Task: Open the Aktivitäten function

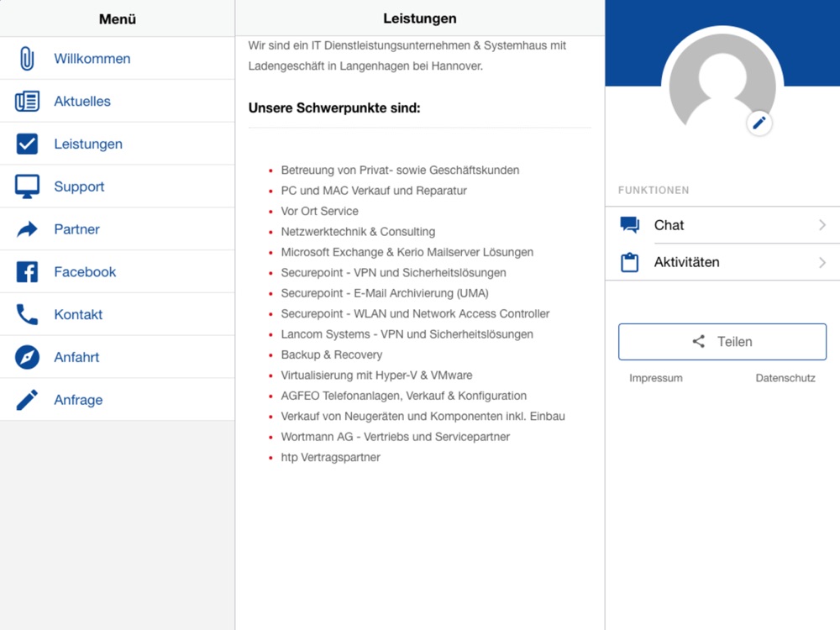Action: pos(722,262)
